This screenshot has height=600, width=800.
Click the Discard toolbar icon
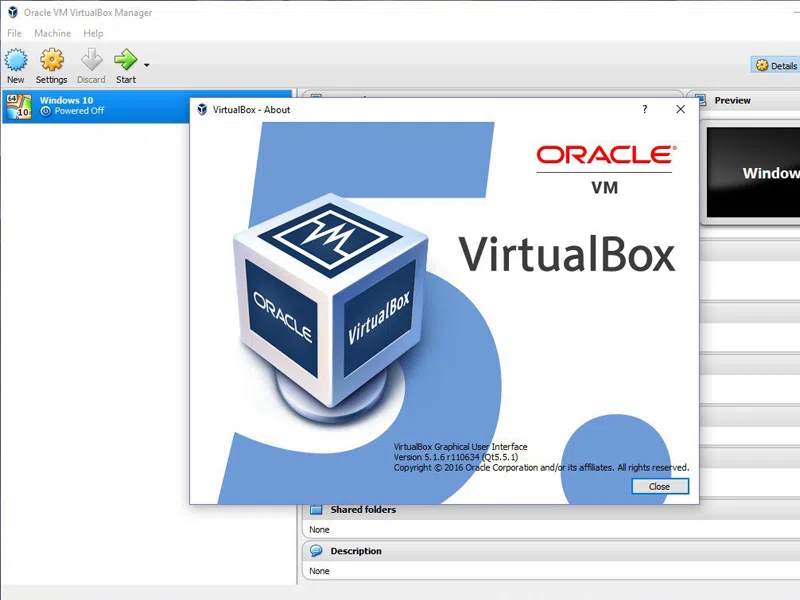coord(91,60)
